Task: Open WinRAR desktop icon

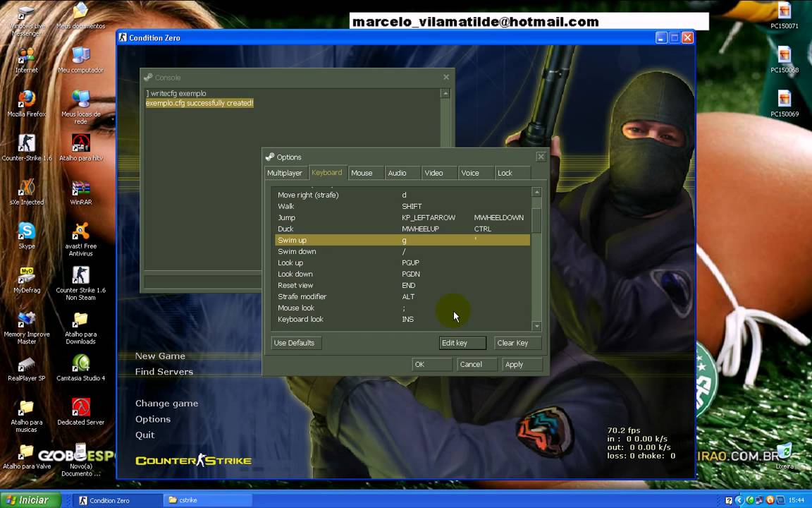Action: (80, 193)
